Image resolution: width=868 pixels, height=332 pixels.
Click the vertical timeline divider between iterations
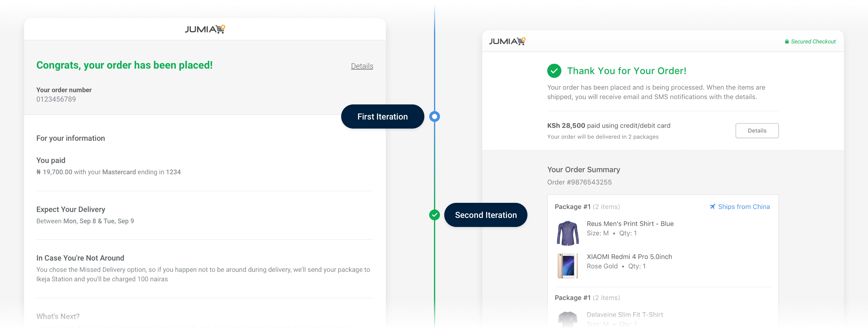click(x=434, y=165)
